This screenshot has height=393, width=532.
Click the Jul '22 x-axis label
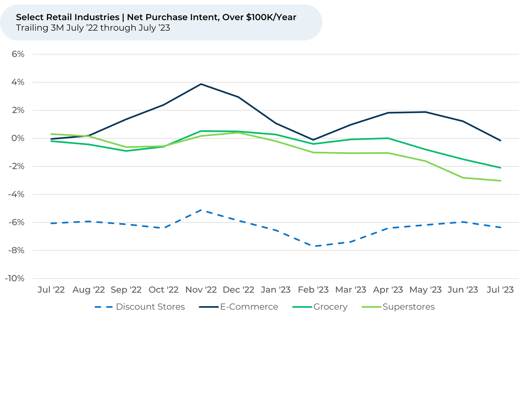coord(51,290)
